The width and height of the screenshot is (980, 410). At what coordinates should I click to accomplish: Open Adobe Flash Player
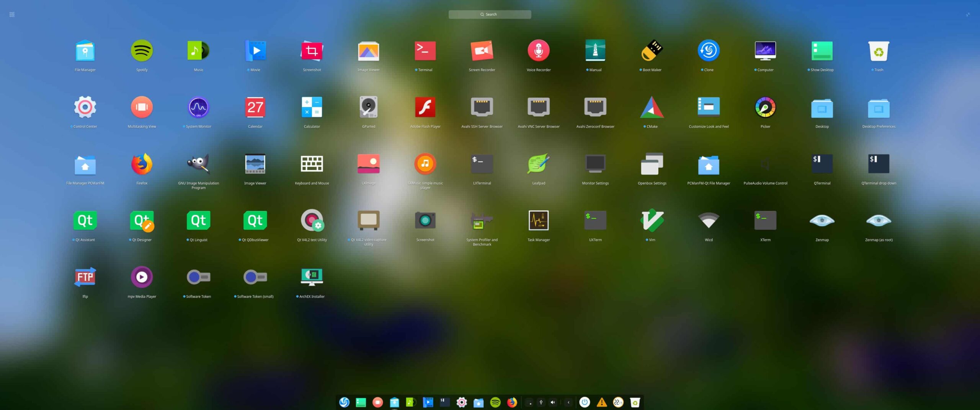click(425, 107)
